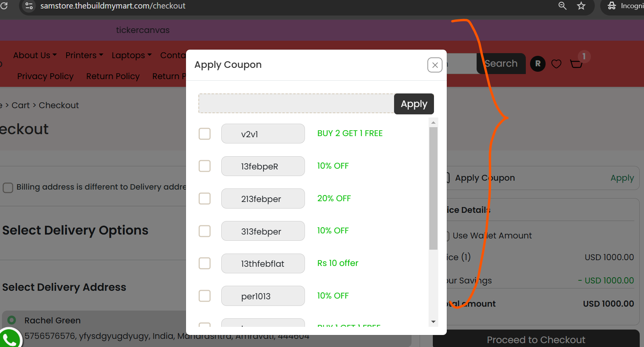
Task: Click the wishlist heart icon
Action: tap(556, 64)
